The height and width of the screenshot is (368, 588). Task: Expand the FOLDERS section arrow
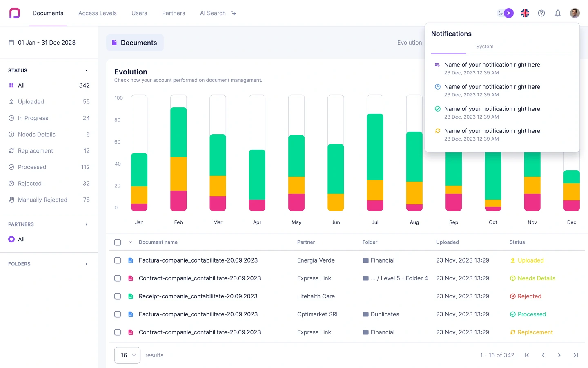click(87, 264)
